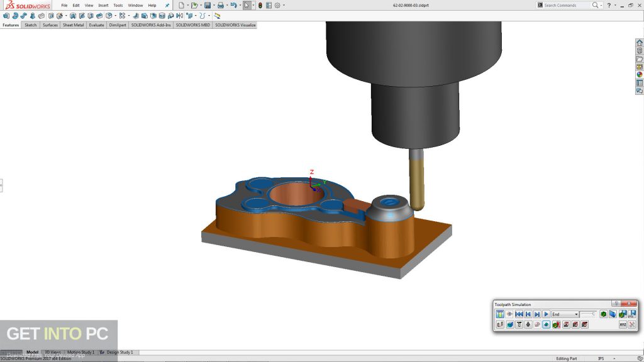The height and width of the screenshot is (362, 644).
Task: Open the File menu
Action: (65, 5)
